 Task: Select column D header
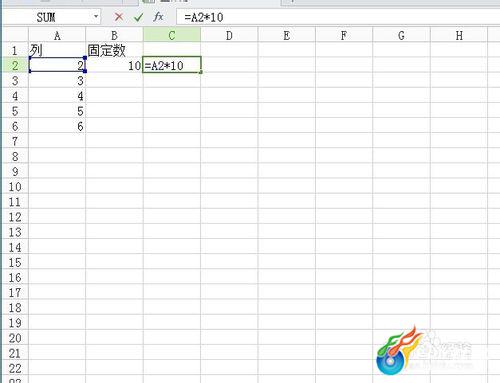[229, 35]
